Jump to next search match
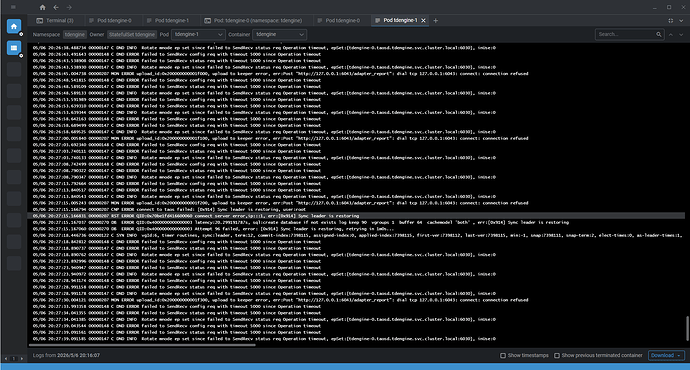 pyautogui.click(x=681, y=34)
